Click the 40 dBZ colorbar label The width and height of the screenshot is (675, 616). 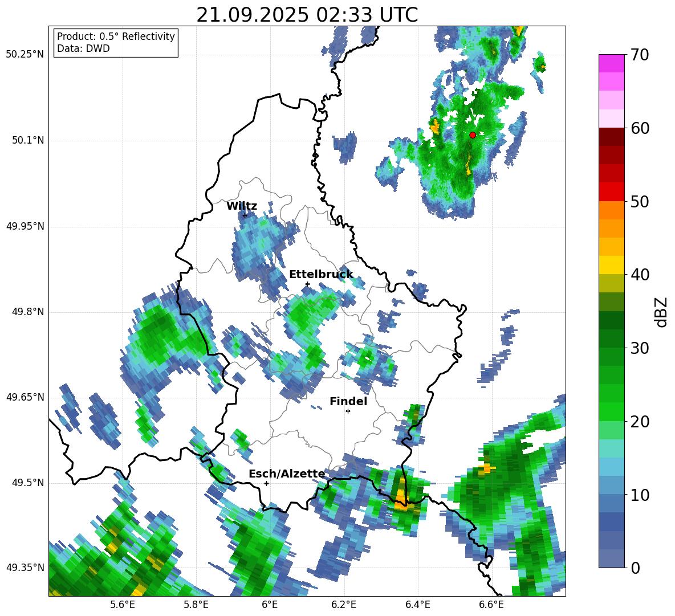tap(640, 275)
